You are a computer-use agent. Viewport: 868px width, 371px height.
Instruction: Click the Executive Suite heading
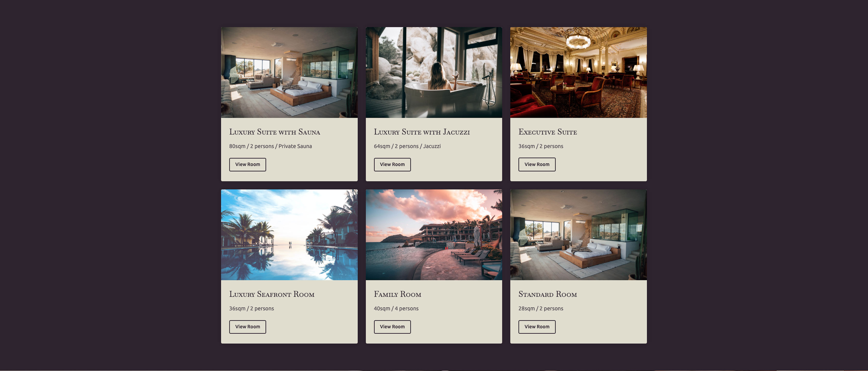548,132
